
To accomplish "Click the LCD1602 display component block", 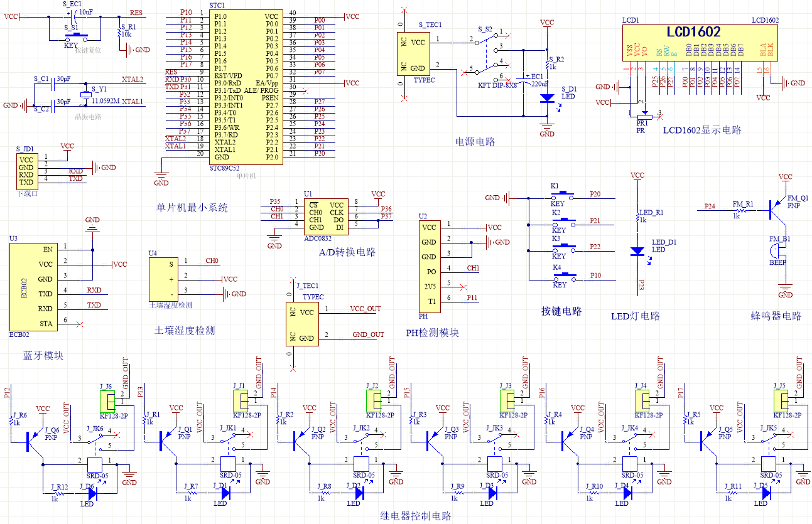I will click(700, 43).
